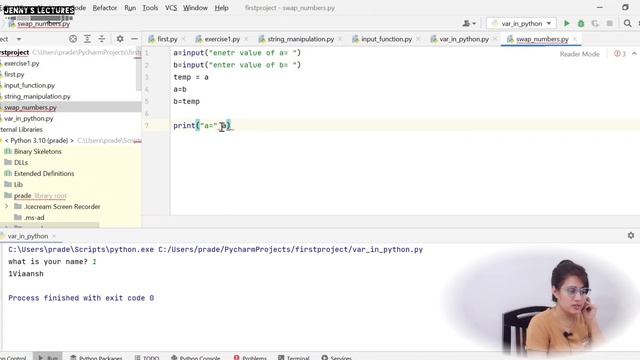The width and height of the screenshot is (640, 360).
Task: Click code line 7 print statement
Action: click(x=202, y=126)
